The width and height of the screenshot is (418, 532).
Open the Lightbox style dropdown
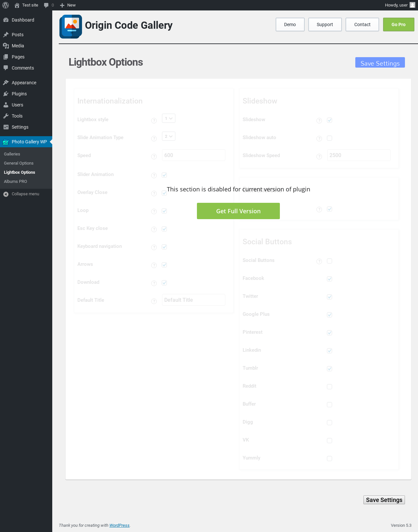click(x=169, y=118)
